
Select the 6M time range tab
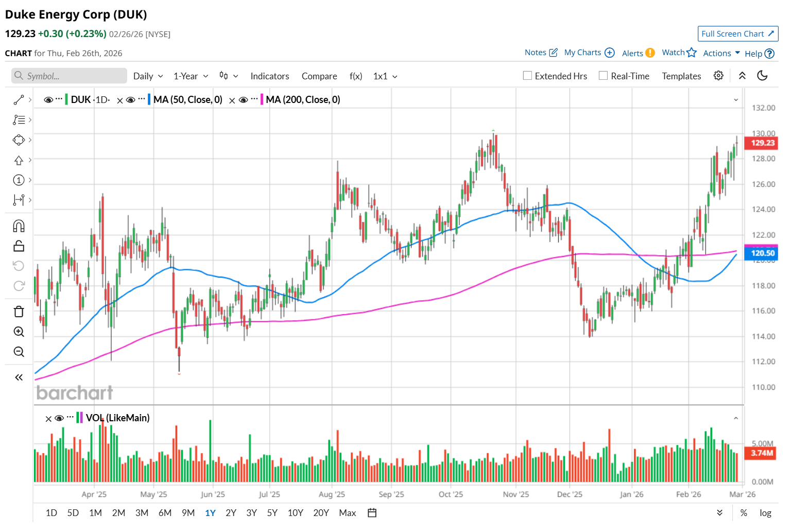[x=165, y=513]
